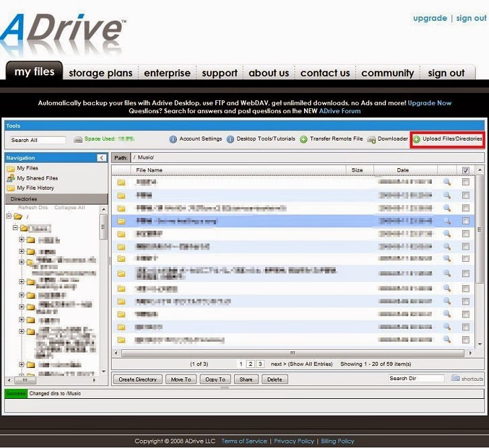The image size is (489, 448).
Task: Collapse the root '/' node in the directory tree
Action: pos(9,216)
